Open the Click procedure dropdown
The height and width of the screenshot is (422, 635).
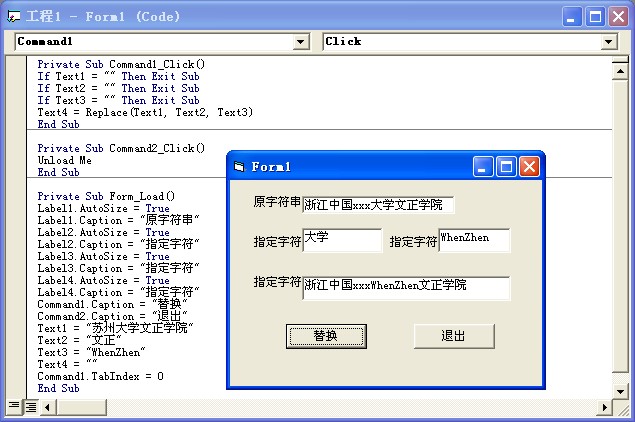point(608,42)
